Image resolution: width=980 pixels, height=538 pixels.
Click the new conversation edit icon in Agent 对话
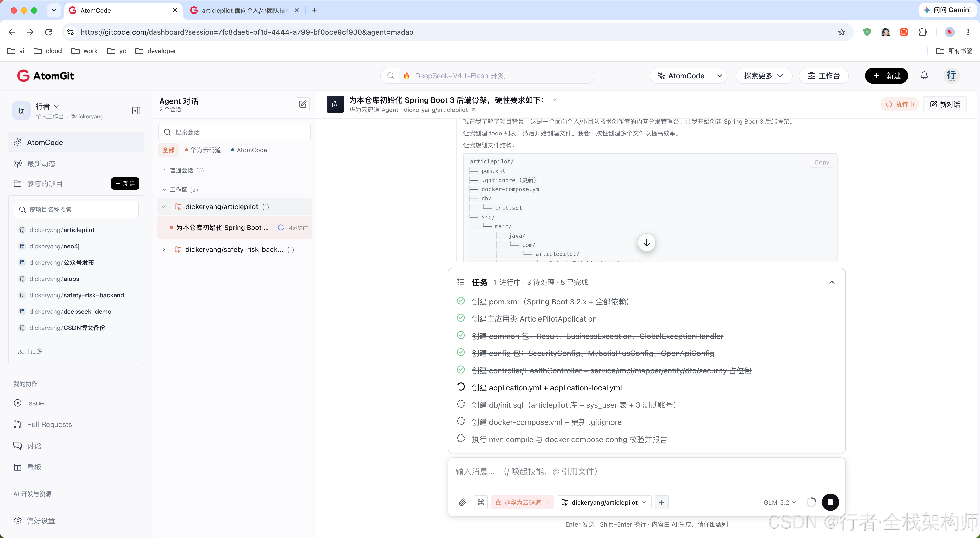pyautogui.click(x=303, y=104)
